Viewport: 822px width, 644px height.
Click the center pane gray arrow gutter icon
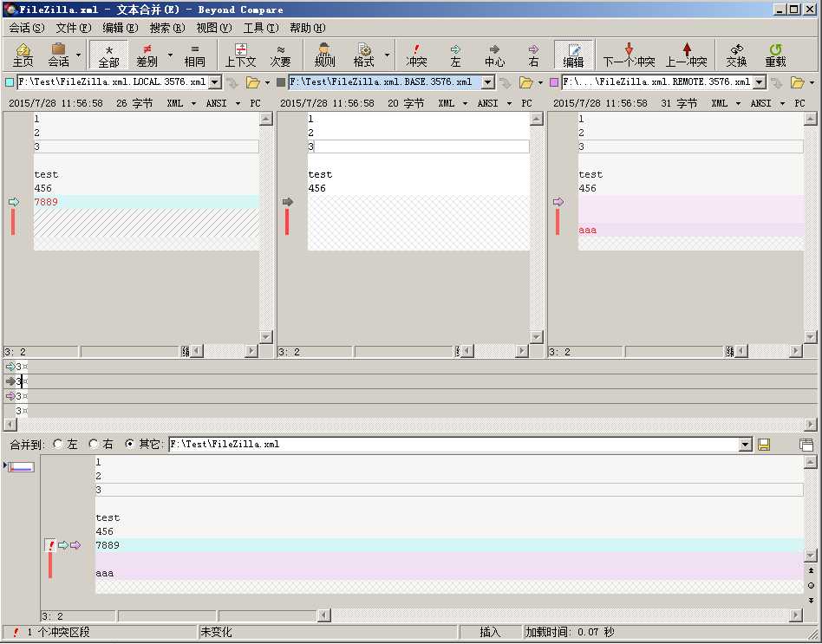point(287,202)
